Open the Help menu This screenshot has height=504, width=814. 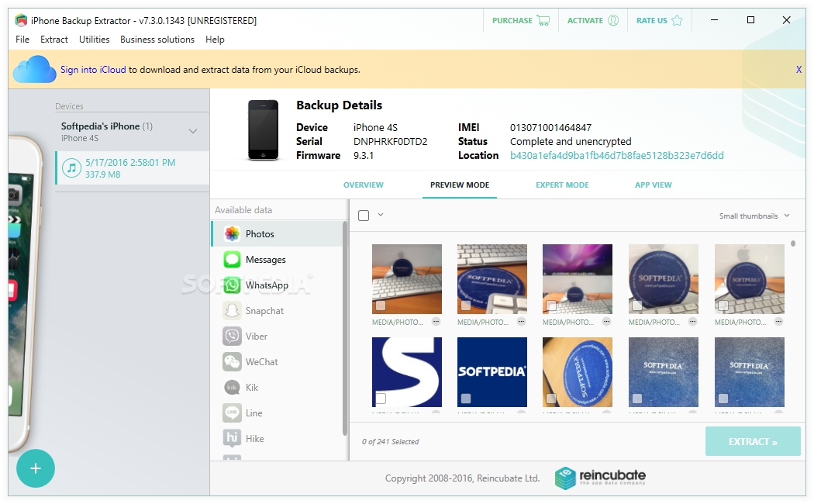click(x=215, y=40)
